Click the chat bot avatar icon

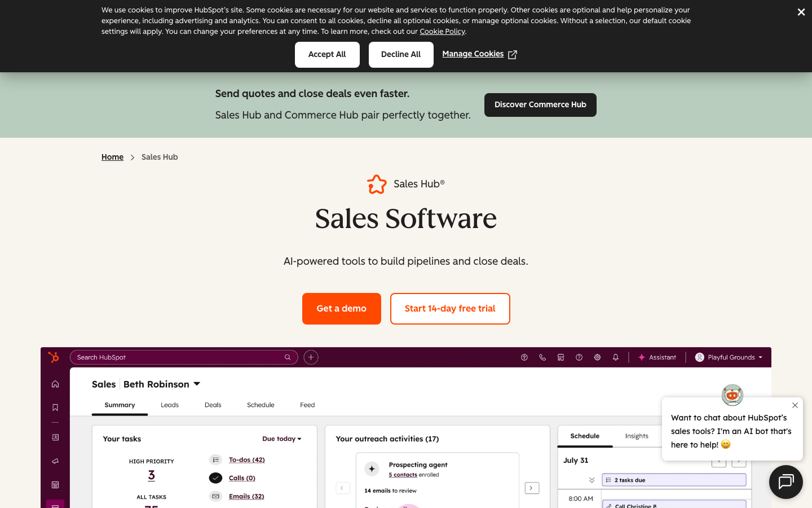tap(732, 395)
